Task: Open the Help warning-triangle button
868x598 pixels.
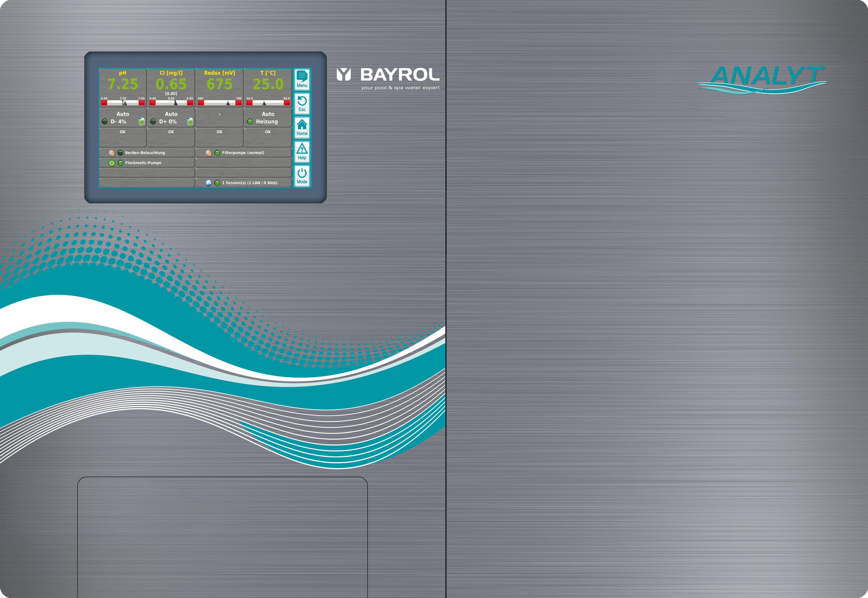Action: (302, 152)
